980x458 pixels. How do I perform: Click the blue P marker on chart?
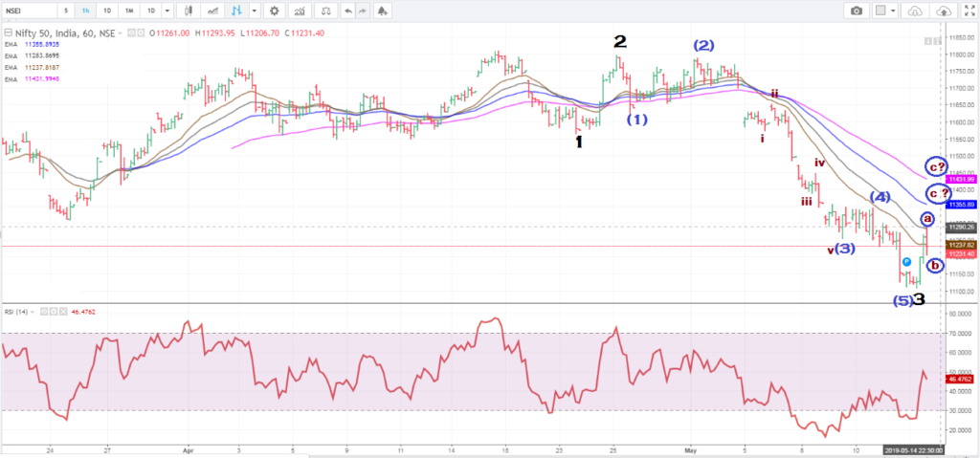click(906, 262)
